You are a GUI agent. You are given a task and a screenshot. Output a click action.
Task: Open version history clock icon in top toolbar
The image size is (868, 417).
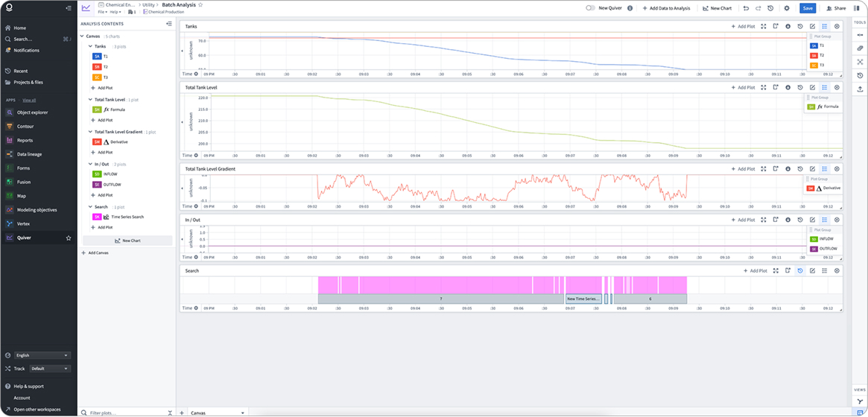pos(770,8)
